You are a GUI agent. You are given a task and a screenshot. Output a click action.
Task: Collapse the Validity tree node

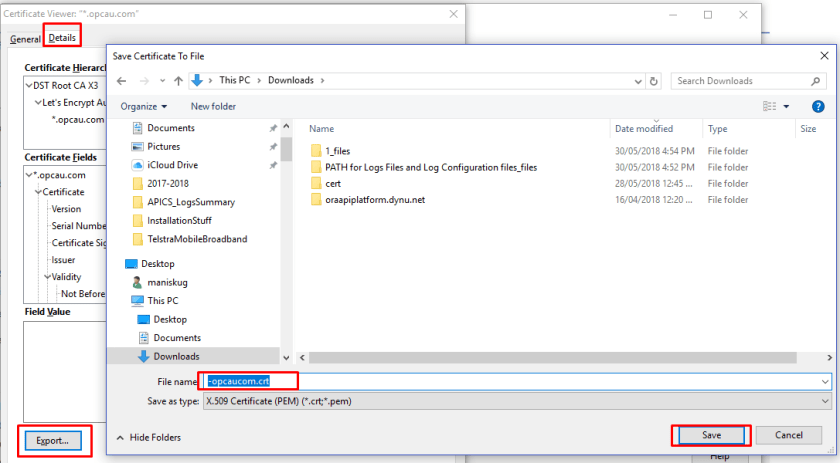coord(46,277)
